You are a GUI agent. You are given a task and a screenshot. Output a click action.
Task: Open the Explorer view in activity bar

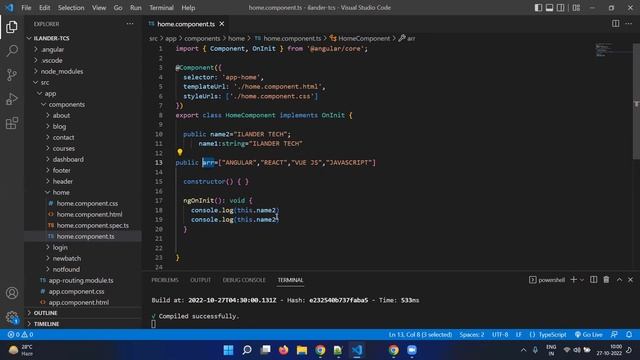click(12, 27)
